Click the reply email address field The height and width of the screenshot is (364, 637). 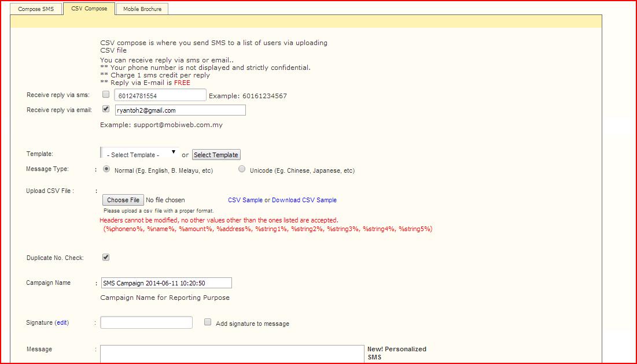179,110
